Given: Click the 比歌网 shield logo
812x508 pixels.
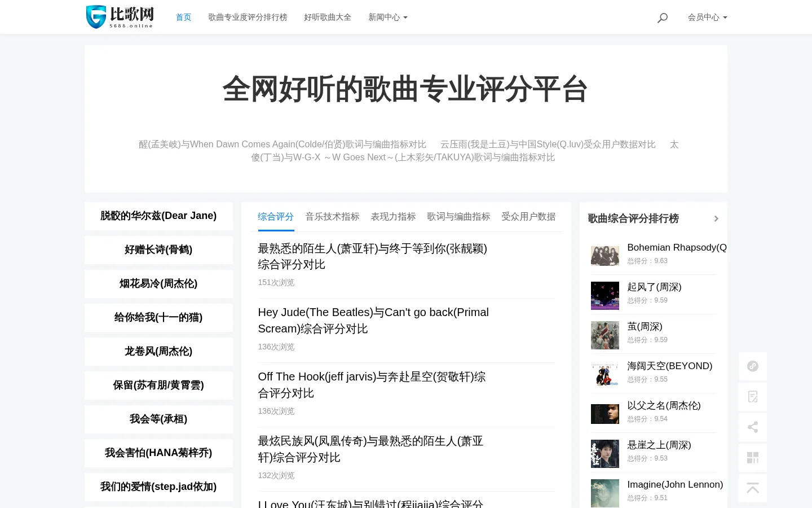Looking at the screenshot, I should click(120, 17).
